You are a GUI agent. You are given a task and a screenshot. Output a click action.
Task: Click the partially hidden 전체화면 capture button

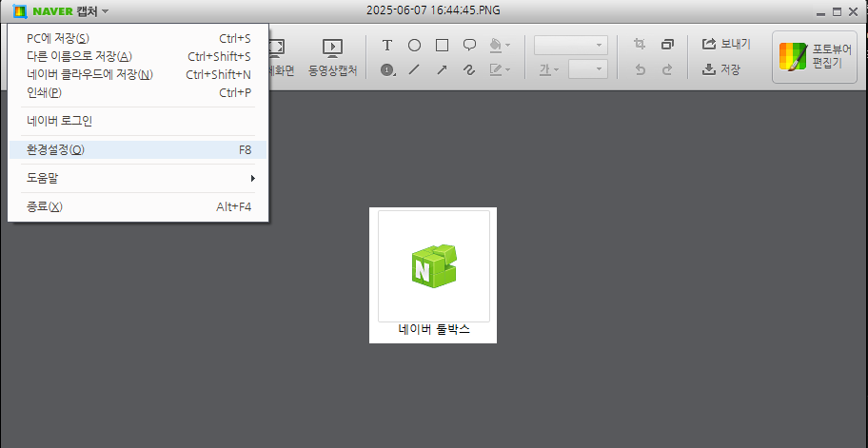tap(283, 57)
